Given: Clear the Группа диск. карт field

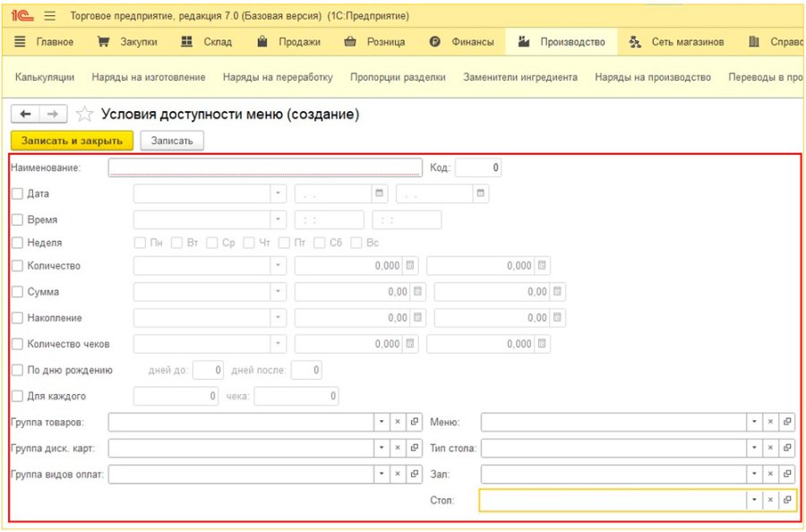Looking at the screenshot, I should click(398, 448).
